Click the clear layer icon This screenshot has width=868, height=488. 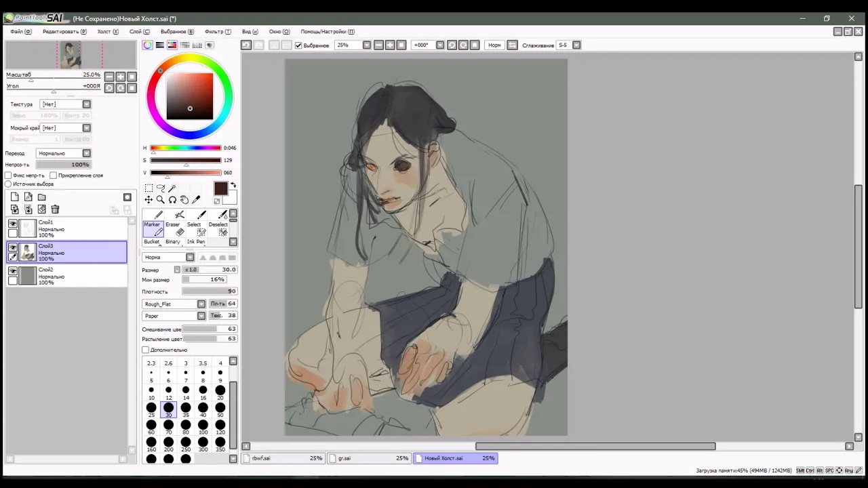click(41, 209)
